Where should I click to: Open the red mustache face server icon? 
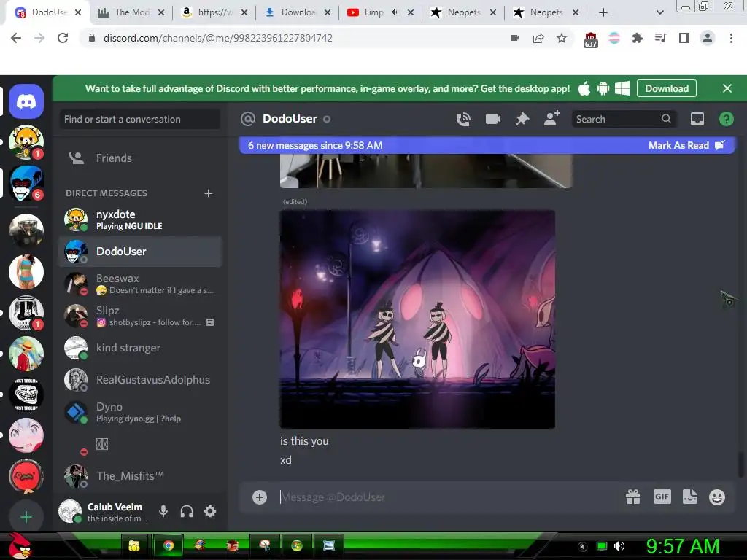click(x=26, y=476)
